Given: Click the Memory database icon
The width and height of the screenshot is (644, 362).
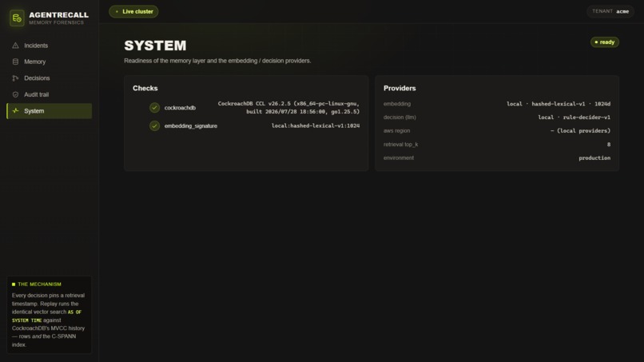Looking at the screenshot, I should point(16,62).
